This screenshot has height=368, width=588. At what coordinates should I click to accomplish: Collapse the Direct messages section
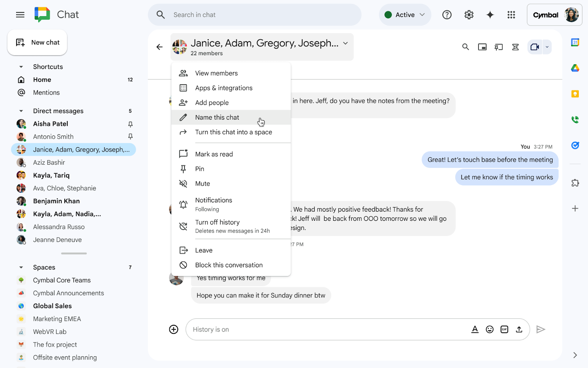click(x=21, y=110)
